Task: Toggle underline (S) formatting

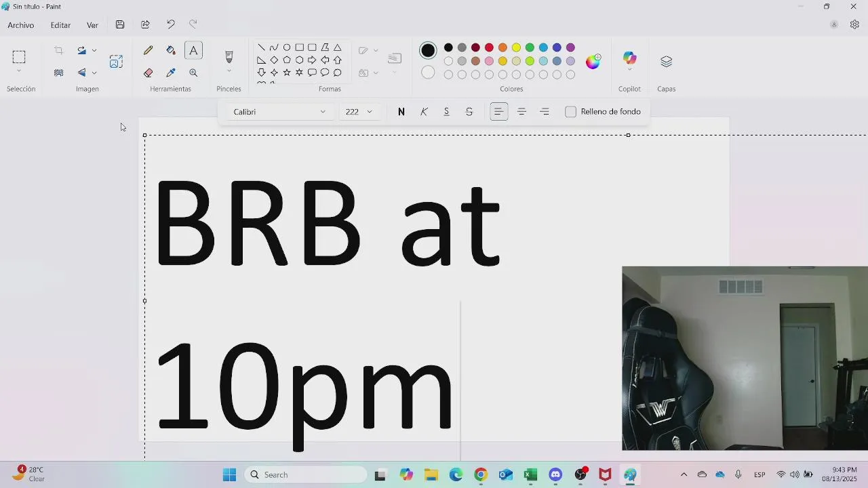Action: pos(446,112)
